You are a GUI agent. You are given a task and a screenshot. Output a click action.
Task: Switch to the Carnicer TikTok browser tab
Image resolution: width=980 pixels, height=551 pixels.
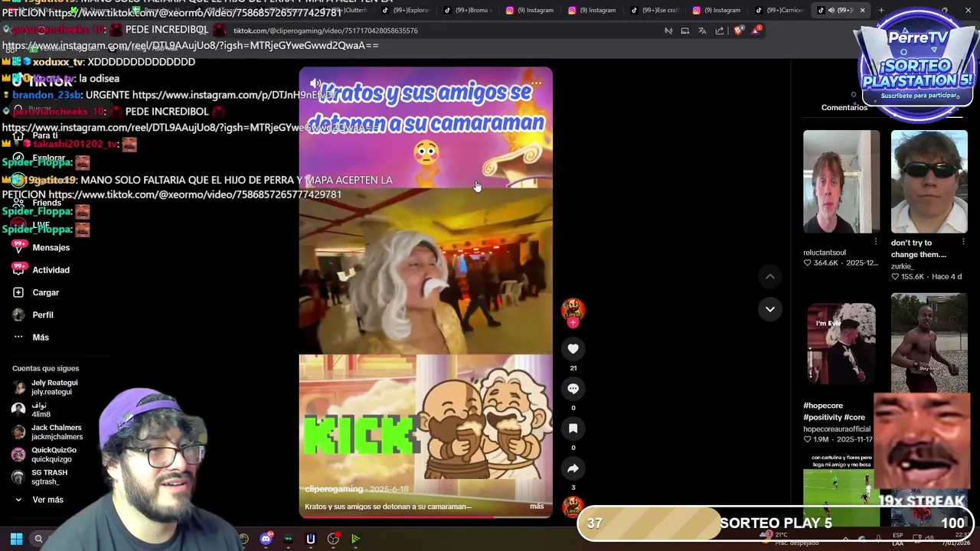pos(780,10)
